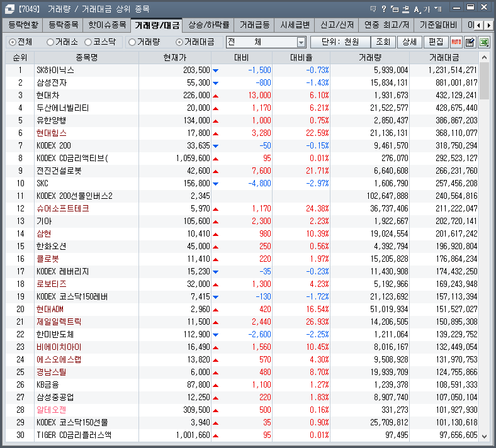Select the 거래대금 radio button
496x448 pixels.
179,42
